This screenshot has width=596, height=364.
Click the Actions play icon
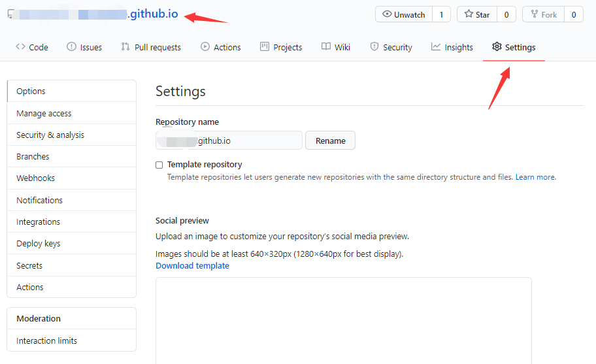click(205, 47)
